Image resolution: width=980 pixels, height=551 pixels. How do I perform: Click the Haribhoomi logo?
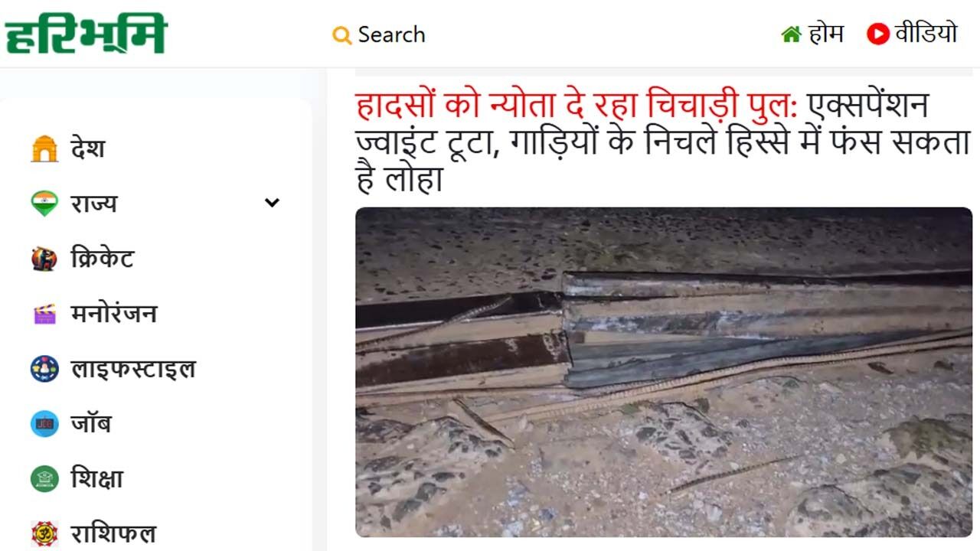click(x=85, y=34)
